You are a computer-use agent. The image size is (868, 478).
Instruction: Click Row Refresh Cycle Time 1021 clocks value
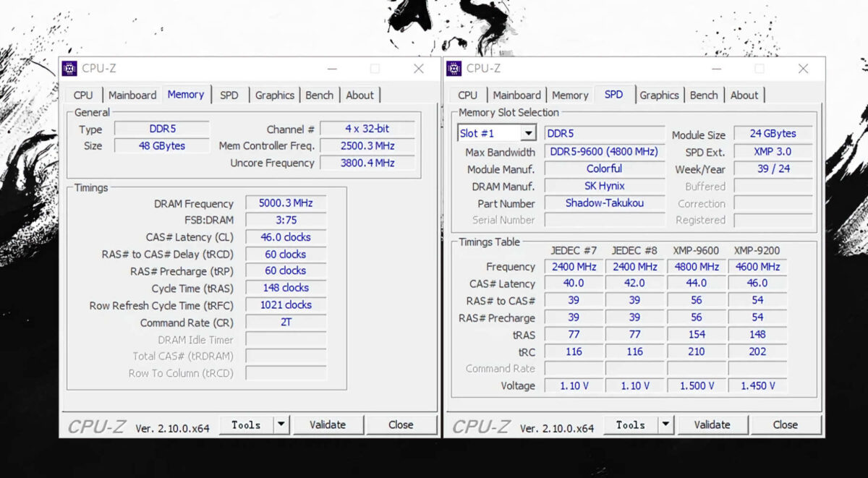(286, 304)
